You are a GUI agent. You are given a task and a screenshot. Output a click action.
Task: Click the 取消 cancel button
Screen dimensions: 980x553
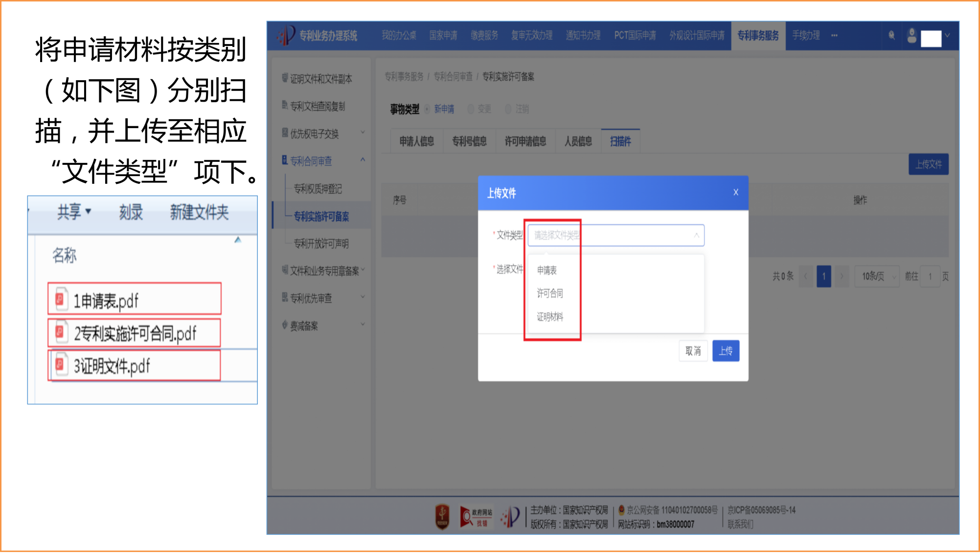point(693,351)
